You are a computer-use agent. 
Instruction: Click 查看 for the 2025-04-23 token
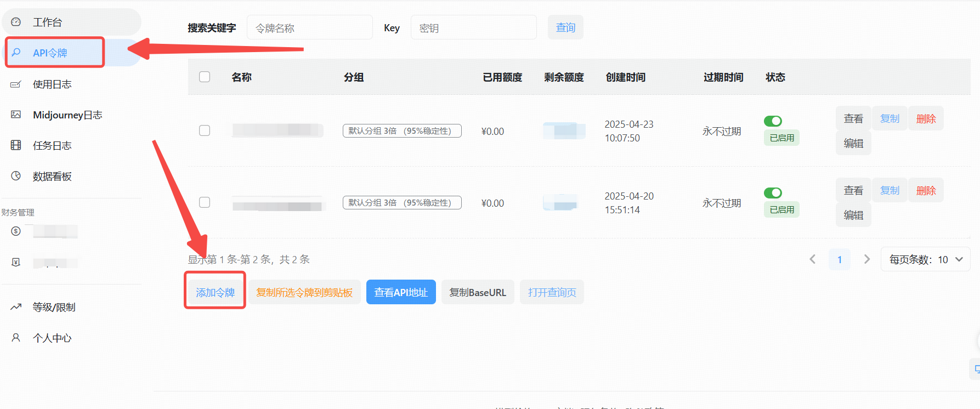pos(853,118)
